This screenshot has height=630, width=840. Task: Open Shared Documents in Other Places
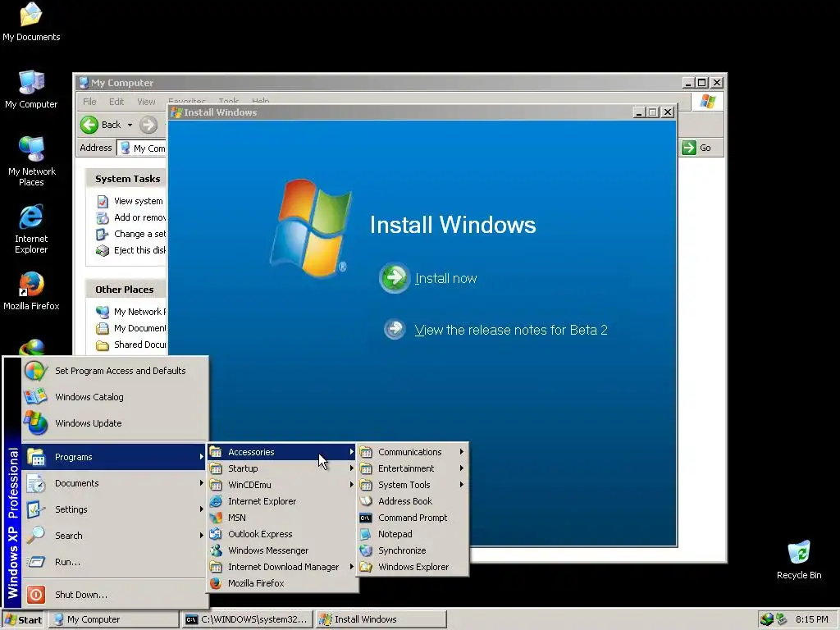[130, 345]
